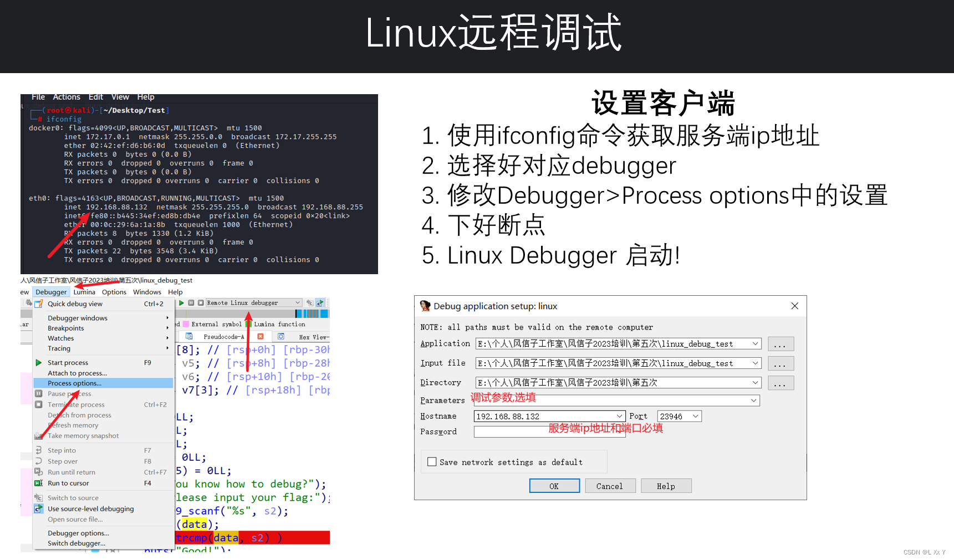
Task: Toggle the toolbar source-level debugging icon
Action: pos(320,303)
